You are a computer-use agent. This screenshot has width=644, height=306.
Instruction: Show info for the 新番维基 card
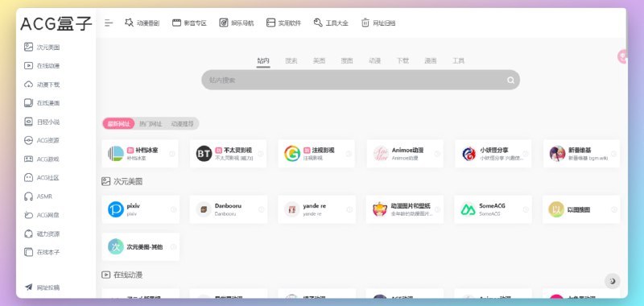pos(613,154)
